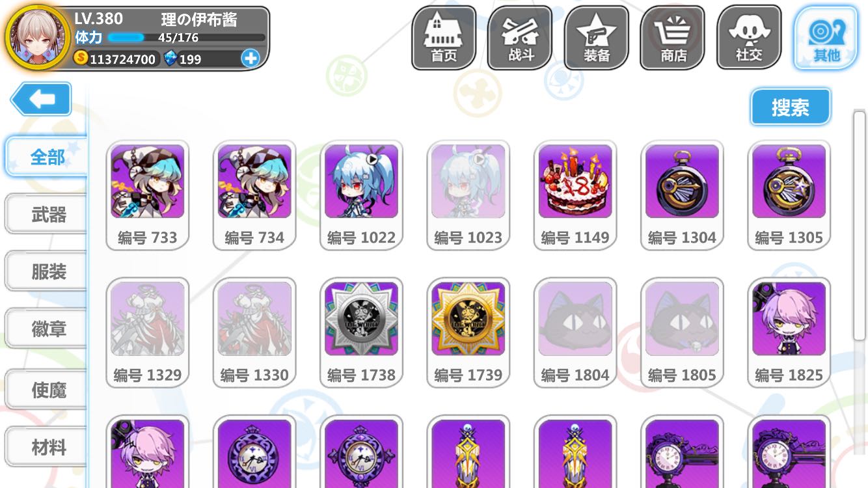Open the 首页 home icon
This screenshot has width=868, height=488.
point(444,38)
